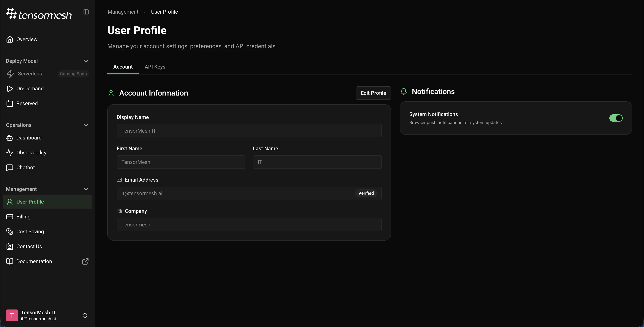Open the Billing page
The width and height of the screenshot is (644, 327).
click(23, 217)
